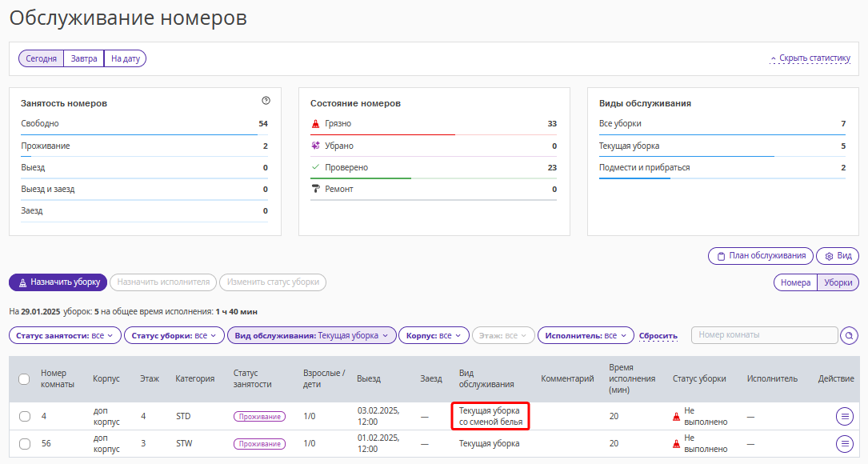This screenshot has width=868, height=464.
Task: Click the Номер комнаты search field
Action: pyautogui.click(x=765, y=335)
